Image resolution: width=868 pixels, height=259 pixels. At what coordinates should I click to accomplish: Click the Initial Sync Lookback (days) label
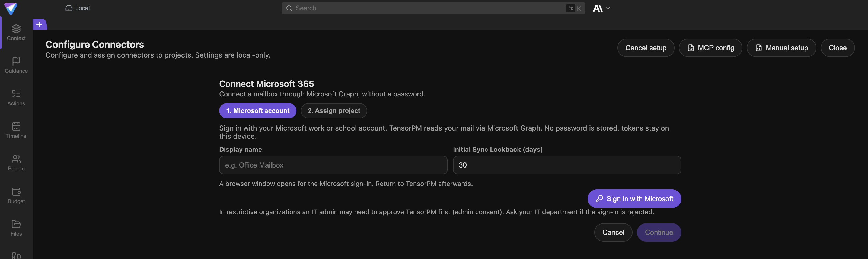tap(497, 149)
